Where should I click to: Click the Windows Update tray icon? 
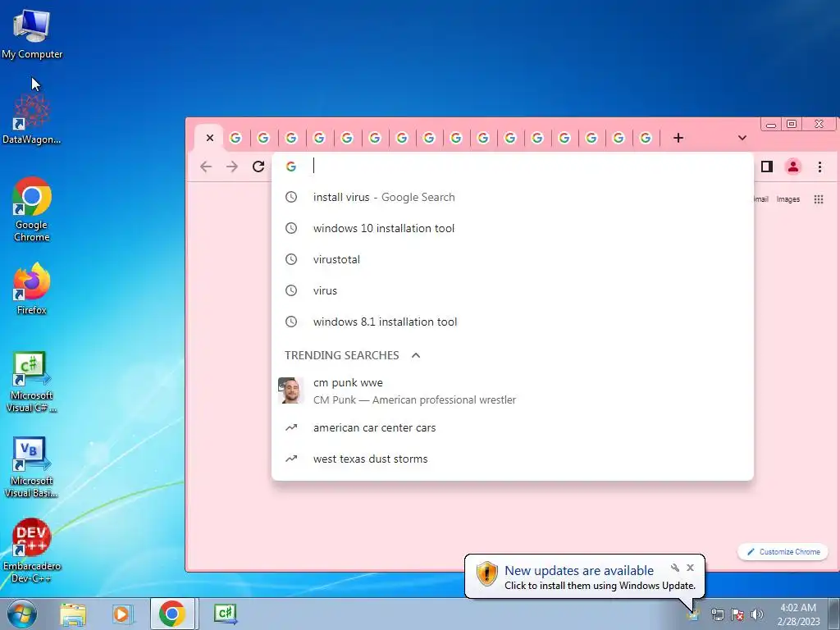pyautogui.click(x=692, y=614)
